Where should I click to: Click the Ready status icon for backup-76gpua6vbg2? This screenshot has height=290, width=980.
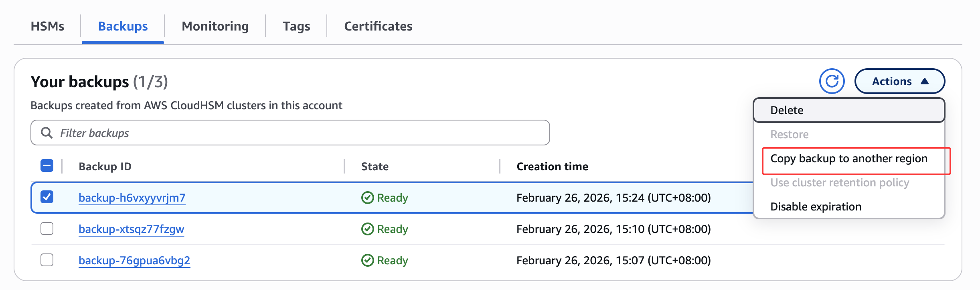coord(367,260)
